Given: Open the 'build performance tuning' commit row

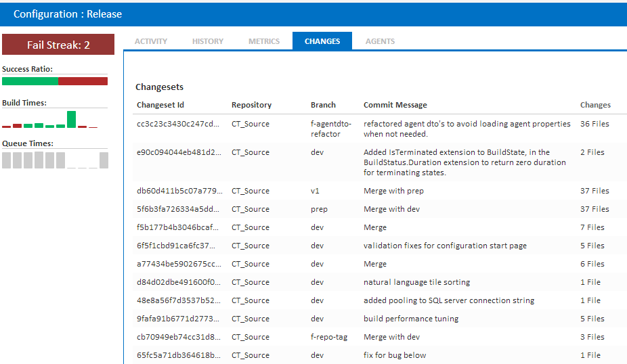Looking at the screenshot, I should click(x=379, y=319).
